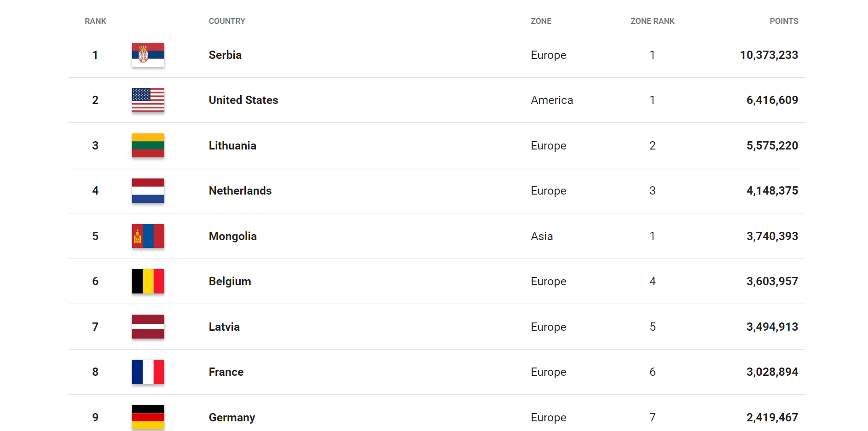The height and width of the screenshot is (431, 868).
Task: Open the United States country link
Action: click(x=243, y=100)
